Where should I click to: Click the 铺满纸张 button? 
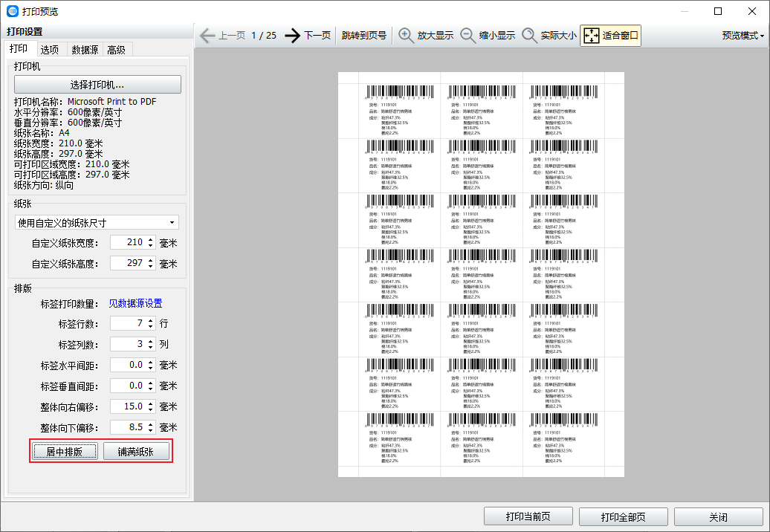[136, 452]
